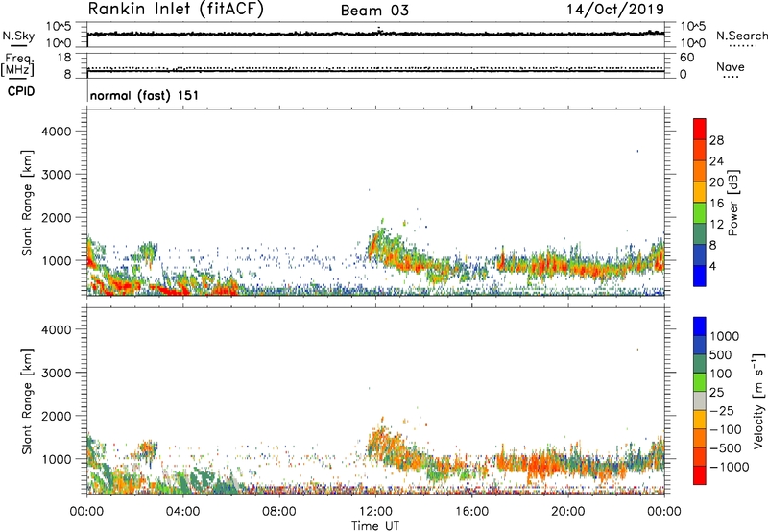Click the '20:00' time axis label
Image resolution: width=768 pixels, height=532 pixels.
567,512
